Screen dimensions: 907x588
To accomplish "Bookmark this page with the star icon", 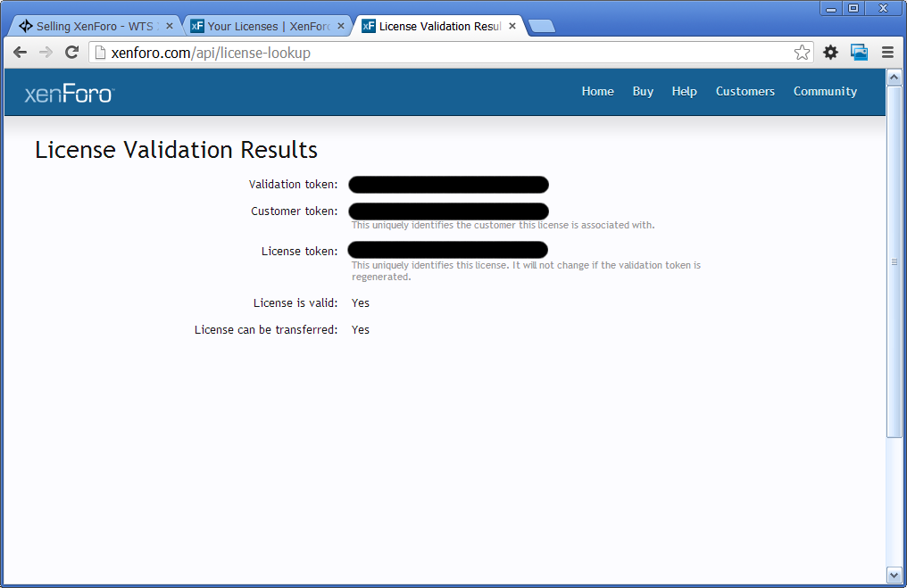I will 802,53.
